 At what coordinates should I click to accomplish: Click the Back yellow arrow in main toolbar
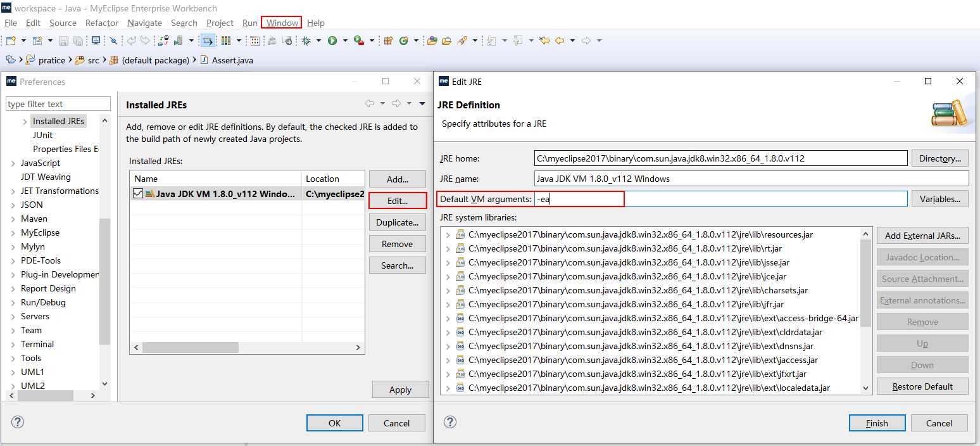(560, 41)
